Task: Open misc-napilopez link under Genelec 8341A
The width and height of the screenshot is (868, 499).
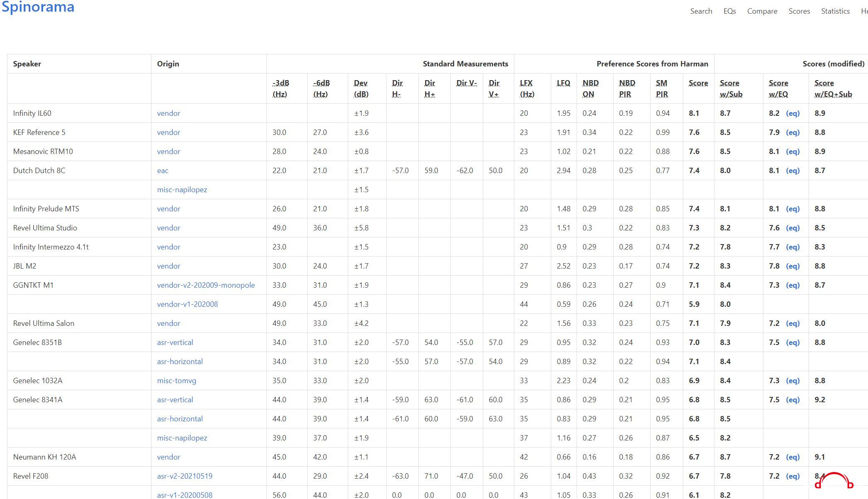Action: coord(182,438)
